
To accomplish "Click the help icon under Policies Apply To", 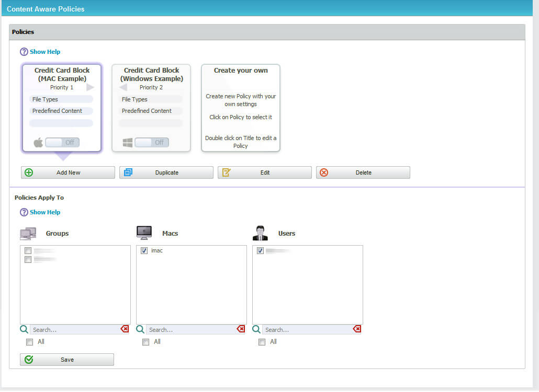I will (24, 212).
